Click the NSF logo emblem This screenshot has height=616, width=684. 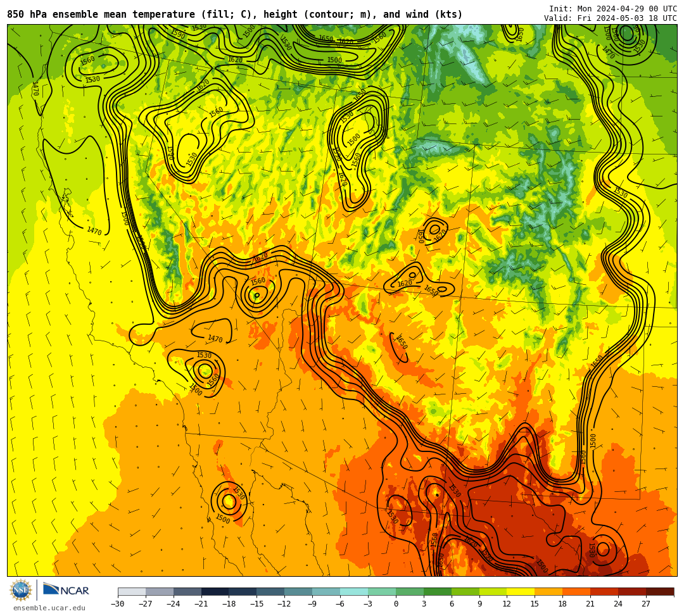(x=20, y=591)
